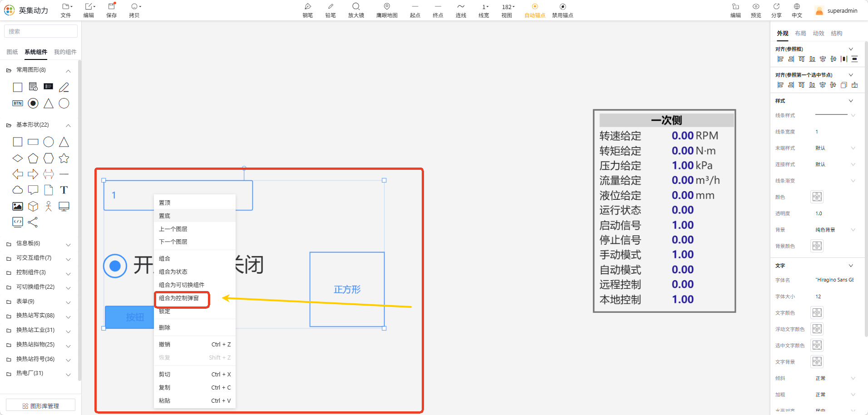Viewport: 868px width, 415px height.
Task: Activate the 放大镜 magnifier tool
Action: click(x=356, y=10)
